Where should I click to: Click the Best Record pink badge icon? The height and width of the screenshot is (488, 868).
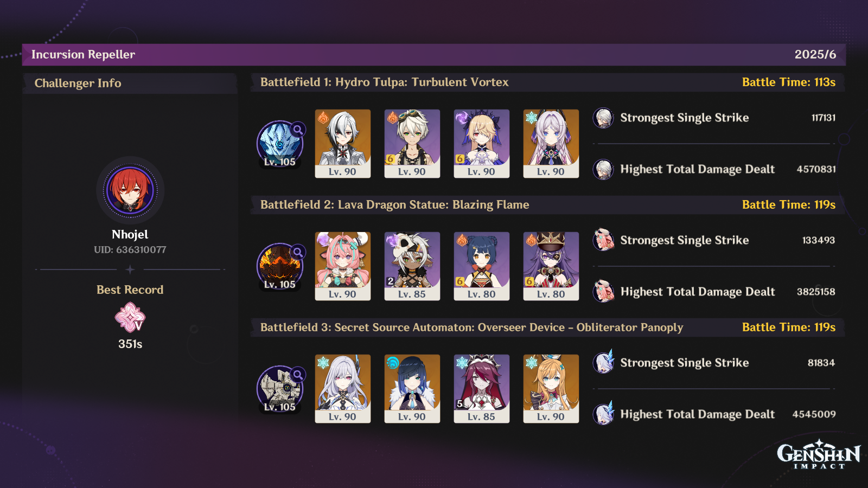(x=130, y=318)
